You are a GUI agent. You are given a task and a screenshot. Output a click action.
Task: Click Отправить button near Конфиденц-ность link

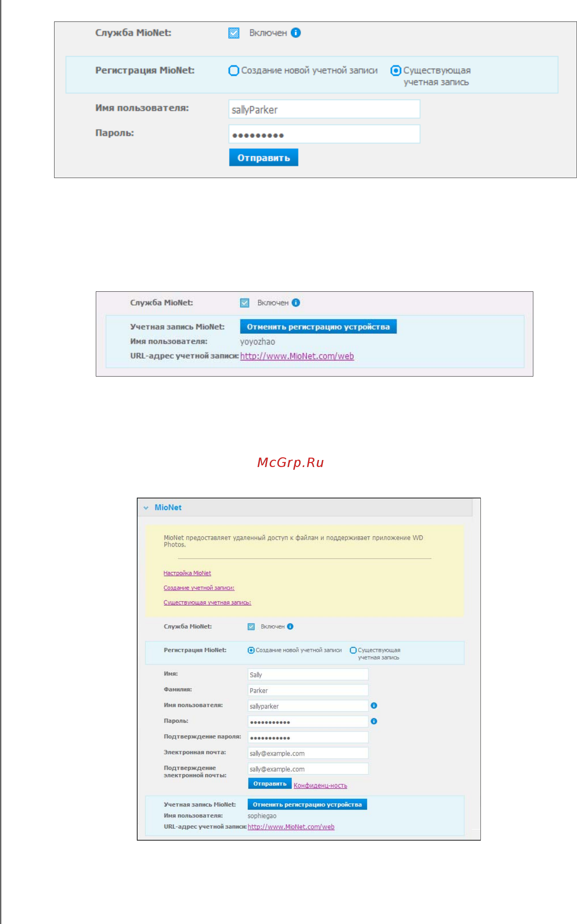coord(270,783)
